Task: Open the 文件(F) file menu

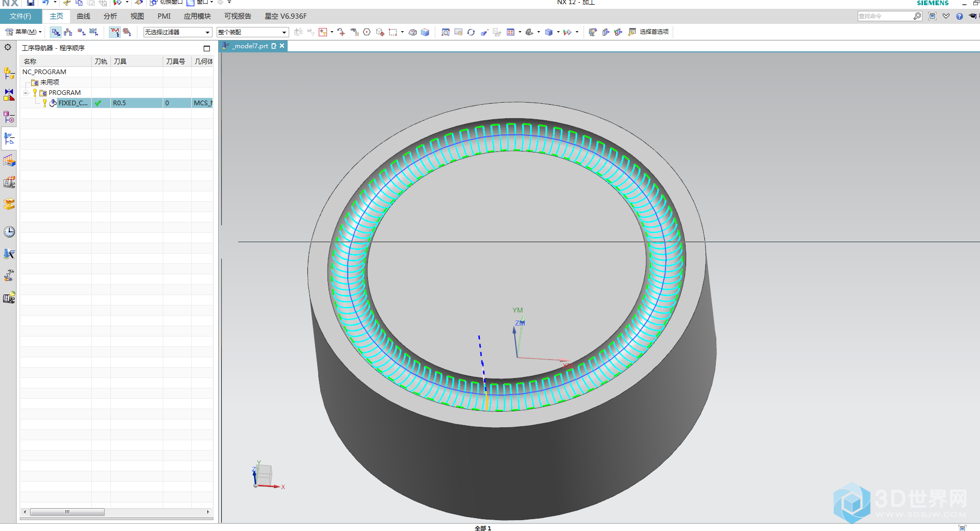Action: coord(21,16)
